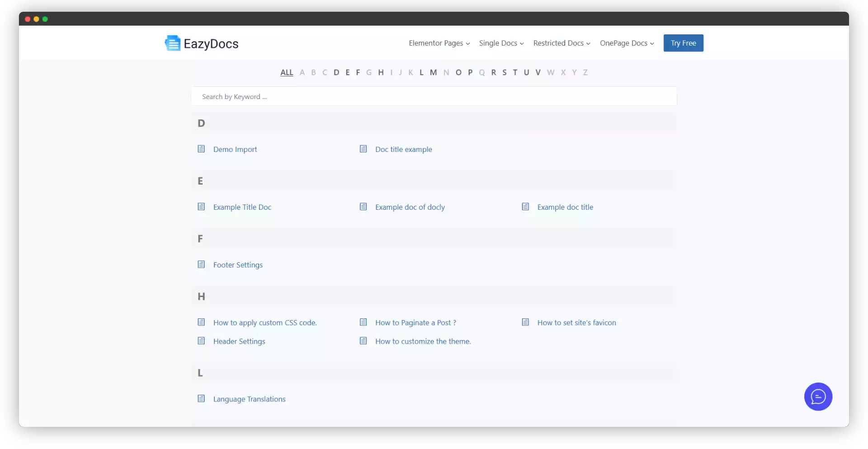
Task: Click the document icon beside Example doc of docly
Action: pos(363,207)
